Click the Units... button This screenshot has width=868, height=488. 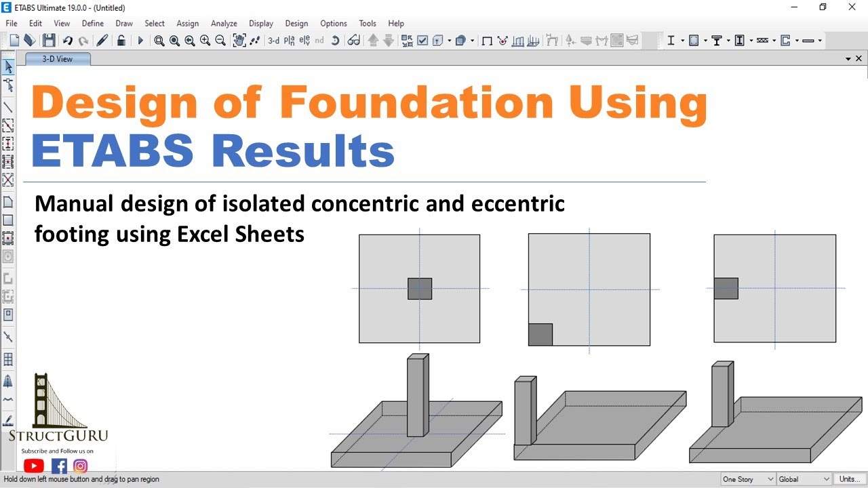(x=850, y=479)
